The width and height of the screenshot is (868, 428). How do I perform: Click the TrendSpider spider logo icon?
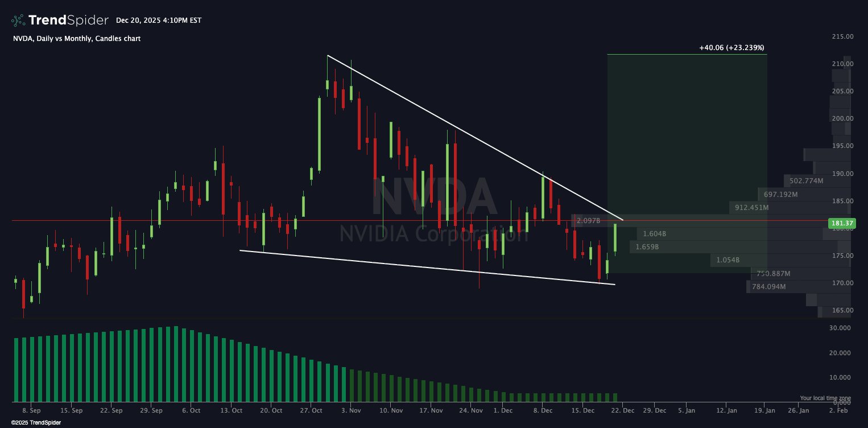[x=18, y=20]
